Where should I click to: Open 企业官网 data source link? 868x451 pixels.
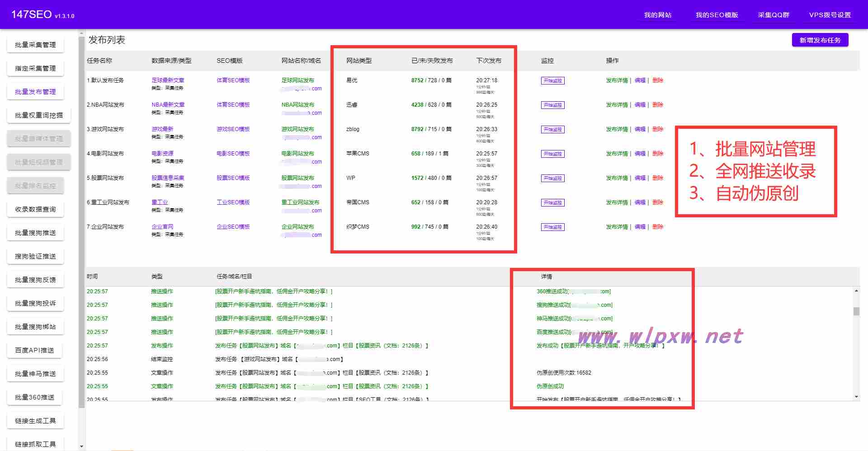(162, 227)
